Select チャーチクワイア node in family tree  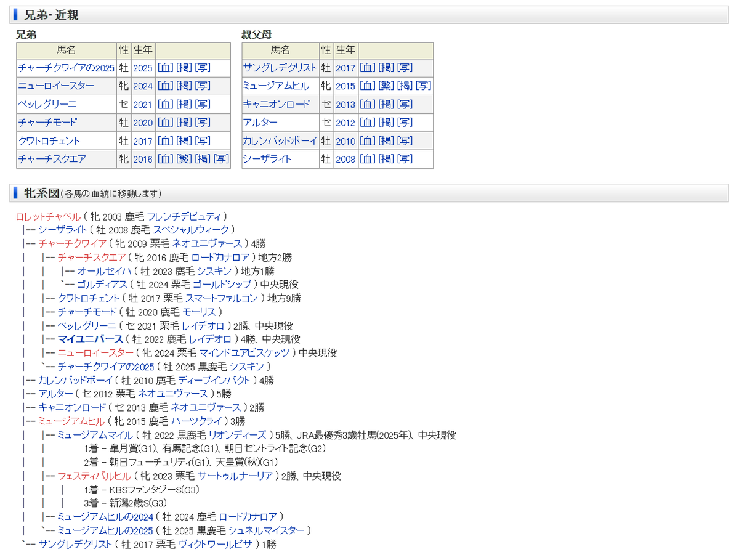(x=73, y=244)
